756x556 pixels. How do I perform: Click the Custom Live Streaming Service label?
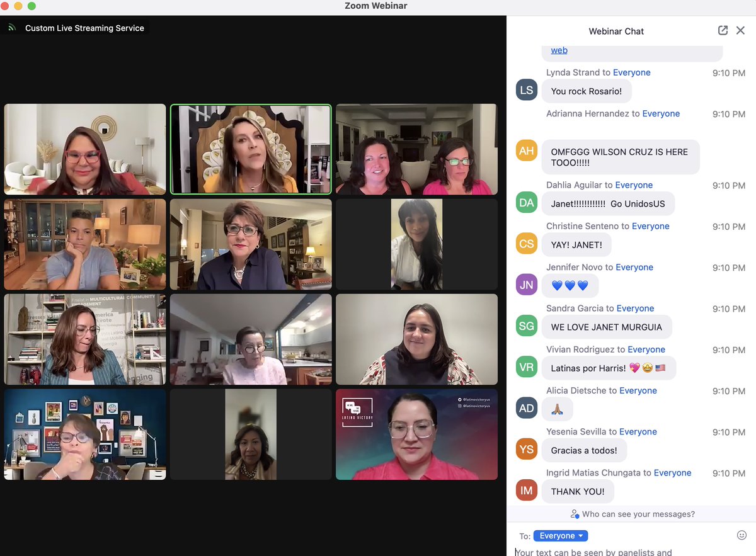click(84, 28)
